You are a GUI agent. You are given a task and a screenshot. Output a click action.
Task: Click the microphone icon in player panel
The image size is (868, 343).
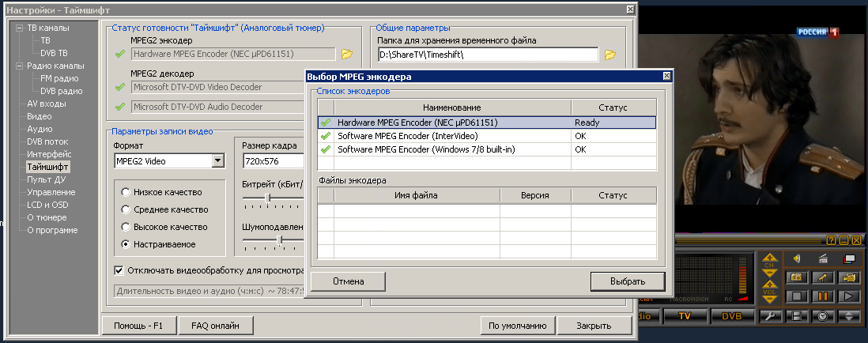pyautogui.click(x=823, y=277)
